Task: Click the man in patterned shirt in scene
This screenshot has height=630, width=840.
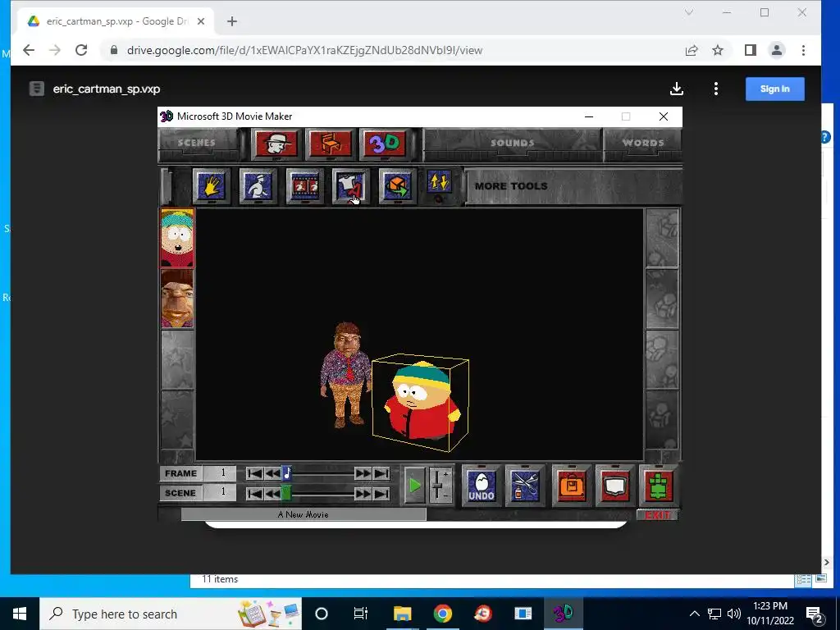Action: [346, 374]
